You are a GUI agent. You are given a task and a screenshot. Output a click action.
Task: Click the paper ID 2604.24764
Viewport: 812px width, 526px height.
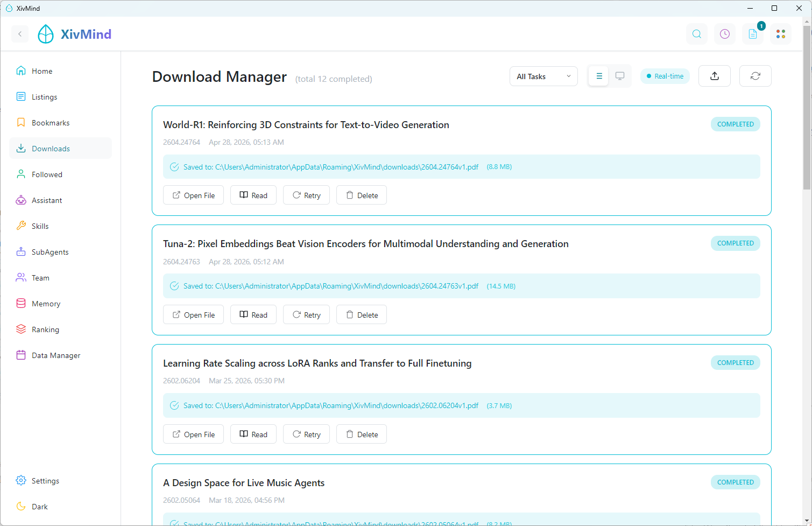tap(181, 143)
